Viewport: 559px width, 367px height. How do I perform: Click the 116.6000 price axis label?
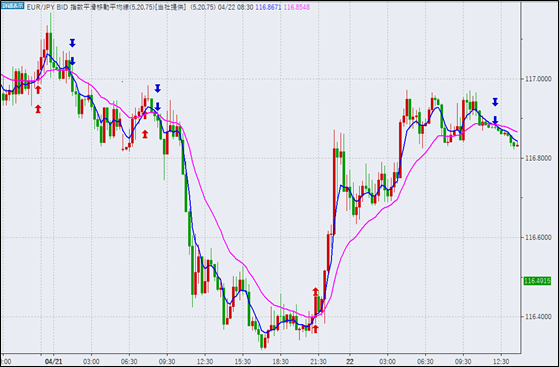click(x=537, y=237)
